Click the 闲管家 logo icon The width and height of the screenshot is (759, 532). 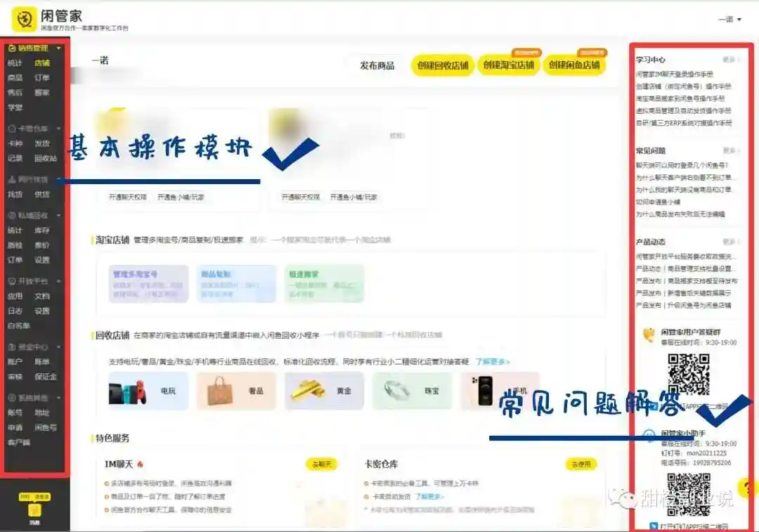pyautogui.click(x=23, y=20)
